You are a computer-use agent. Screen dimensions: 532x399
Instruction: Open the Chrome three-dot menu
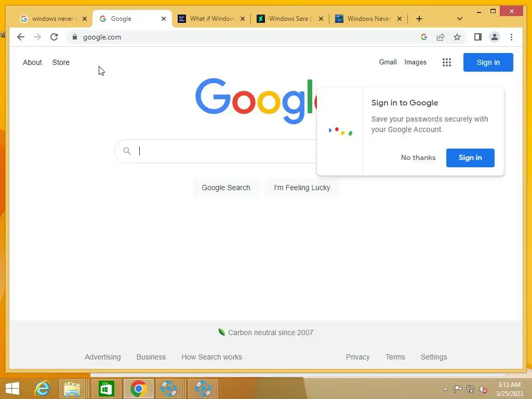pyautogui.click(x=511, y=37)
